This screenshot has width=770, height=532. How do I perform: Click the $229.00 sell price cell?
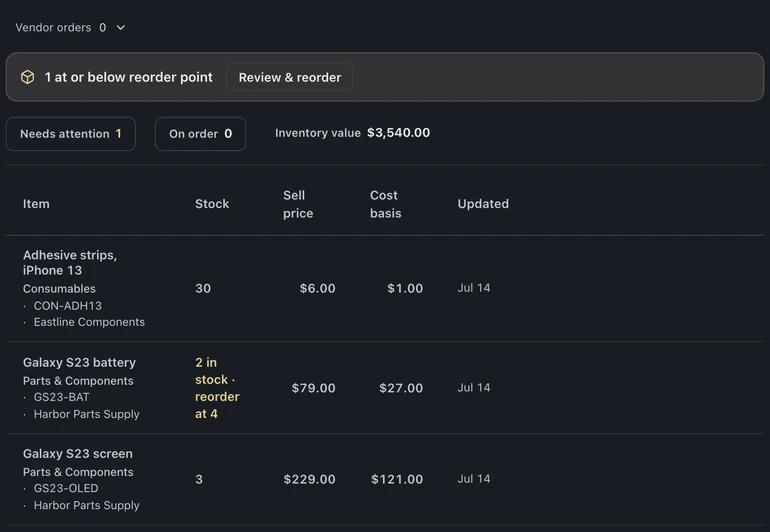pos(309,479)
